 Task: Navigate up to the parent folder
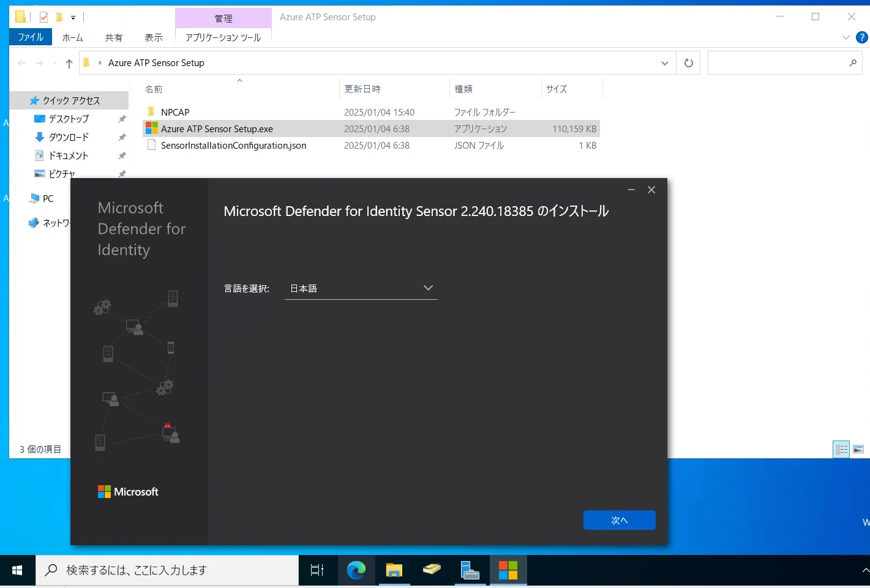click(x=69, y=62)
